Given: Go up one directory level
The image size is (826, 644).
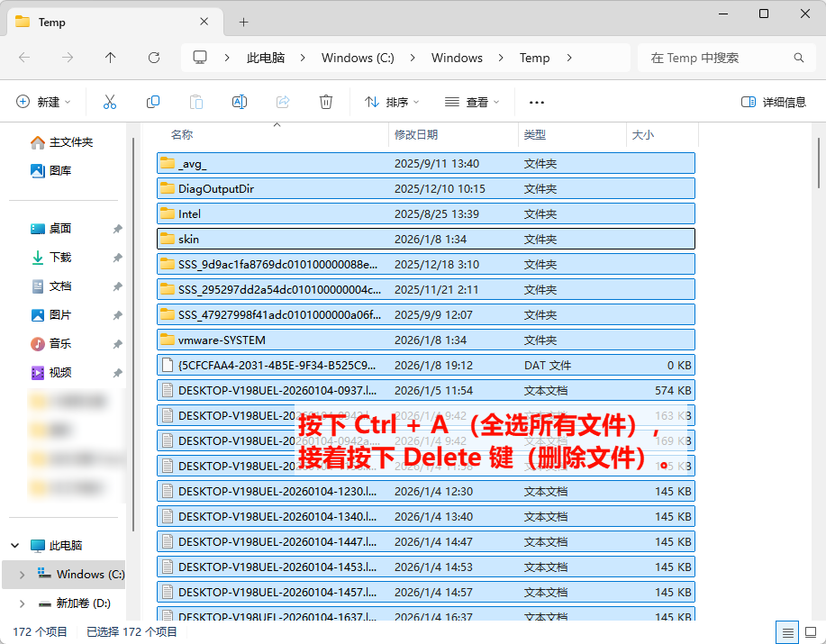Looking at the screenshot, I should (111, 58).
